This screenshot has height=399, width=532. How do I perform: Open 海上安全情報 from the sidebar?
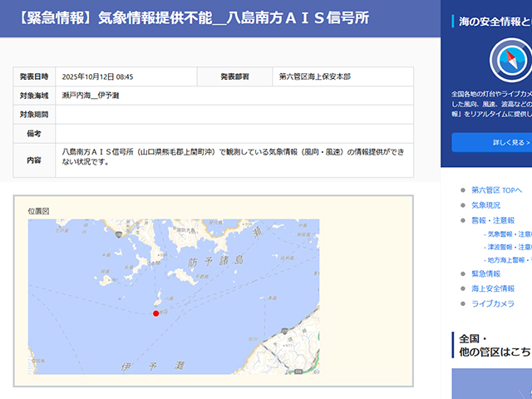pos(492,288)
